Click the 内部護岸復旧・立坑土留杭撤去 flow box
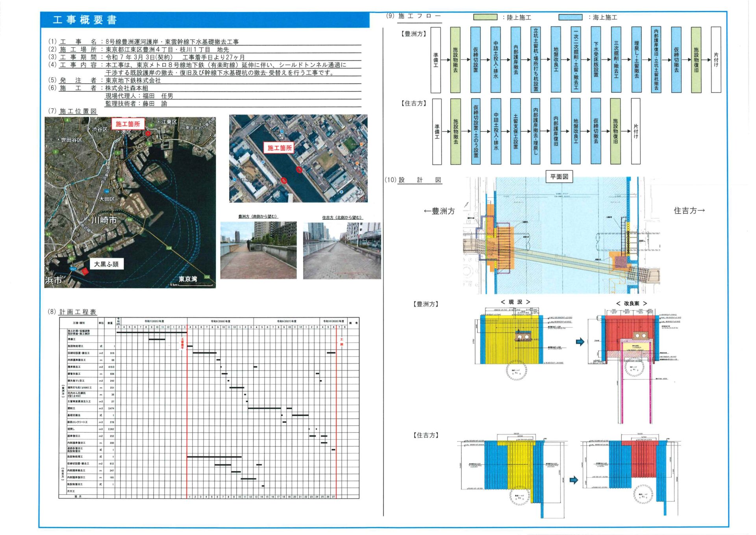 (x=656, y=60)
